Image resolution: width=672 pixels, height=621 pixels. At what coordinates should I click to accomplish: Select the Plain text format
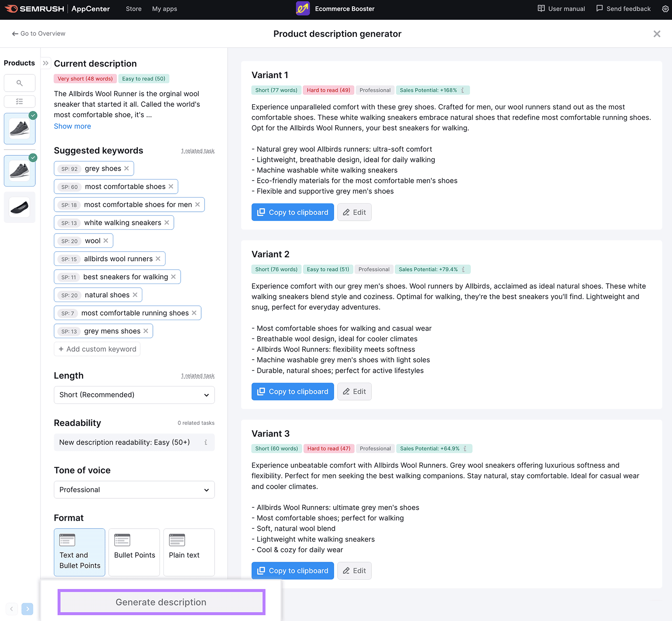[189, 552]
